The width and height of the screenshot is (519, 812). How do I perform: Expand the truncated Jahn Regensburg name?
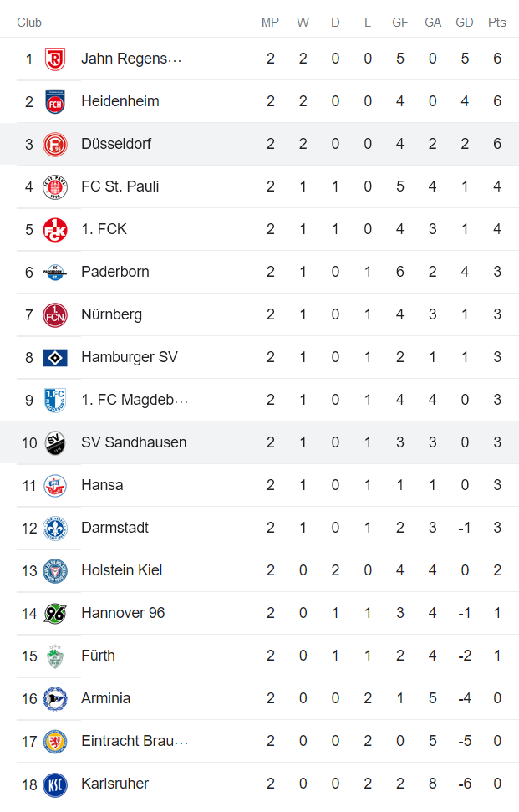[132, 58]
